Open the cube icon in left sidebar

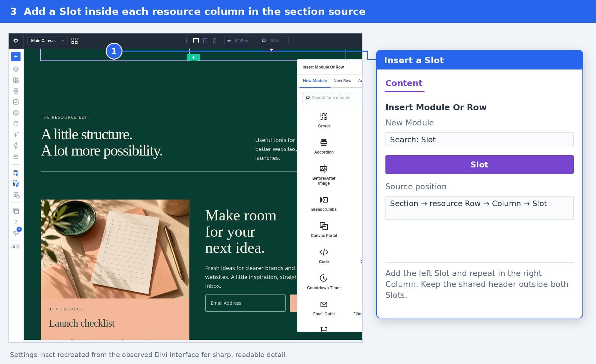[16, 113]
